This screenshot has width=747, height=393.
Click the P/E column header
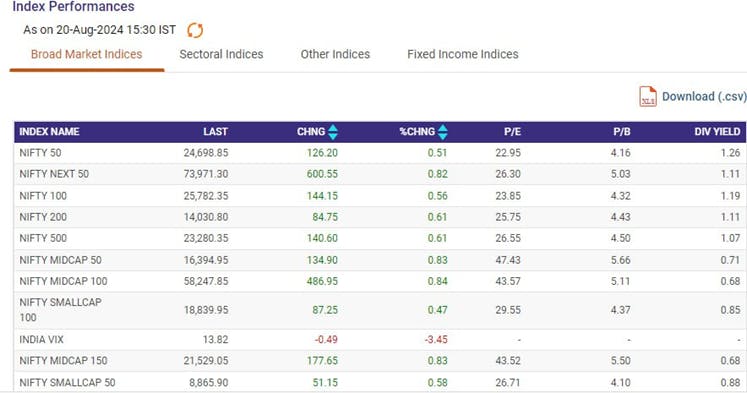point(512,132)
